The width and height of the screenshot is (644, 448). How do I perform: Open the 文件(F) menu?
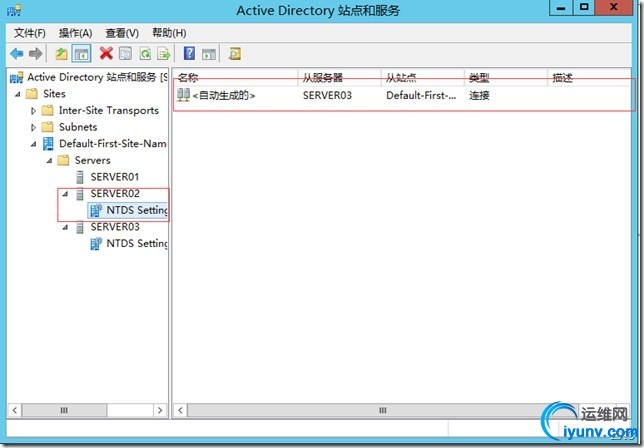30,33
